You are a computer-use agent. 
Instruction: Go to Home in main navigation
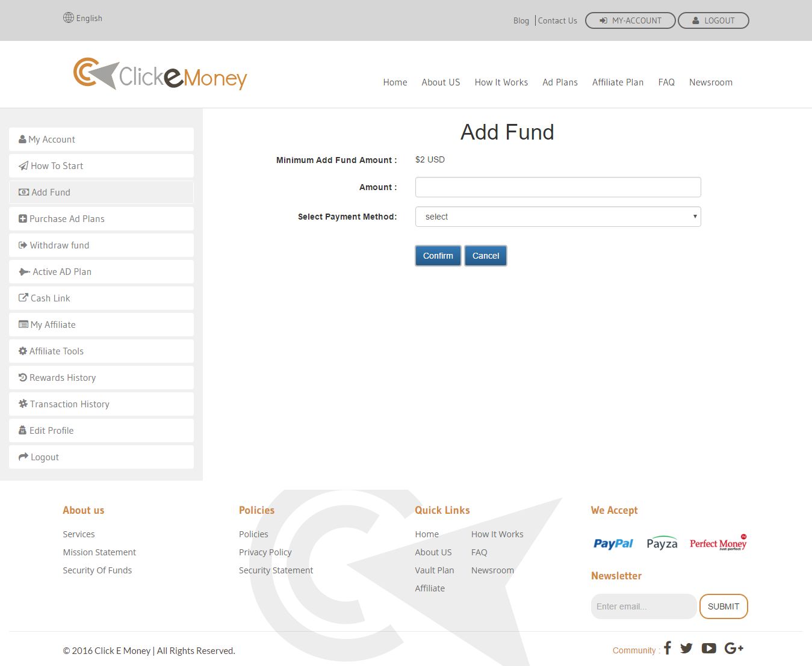395,82
